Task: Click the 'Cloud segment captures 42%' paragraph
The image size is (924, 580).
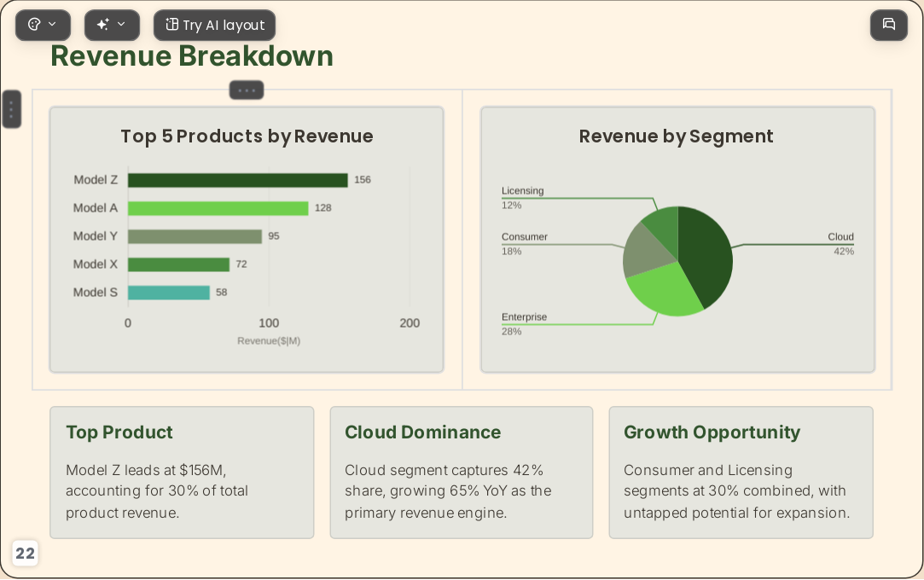Action: [449, 491]
